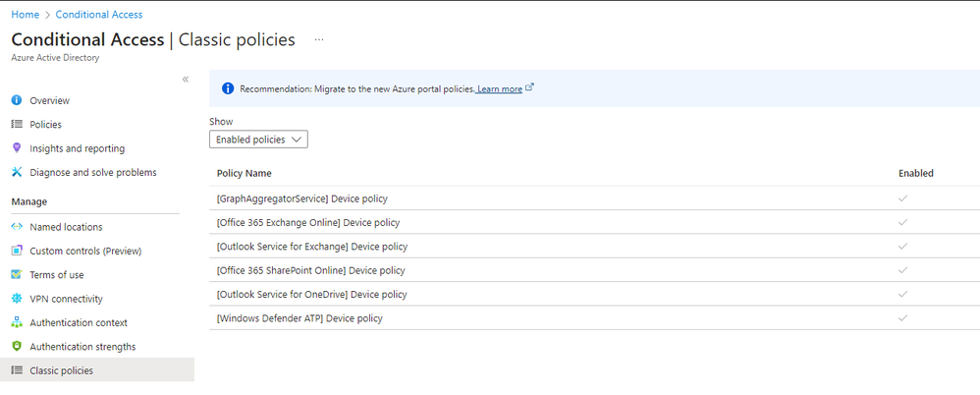Go to Home breadcrumb link

(25, 15)
